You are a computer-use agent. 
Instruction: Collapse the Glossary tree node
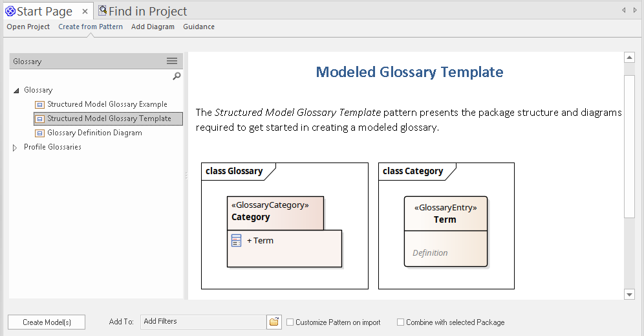point(16,91)
